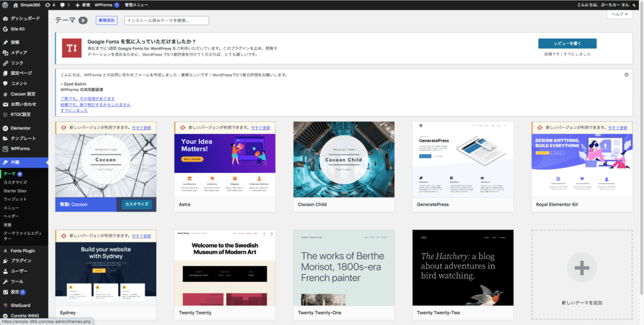Select the Sydney theme thumbnail

click(x=106, y=268)
